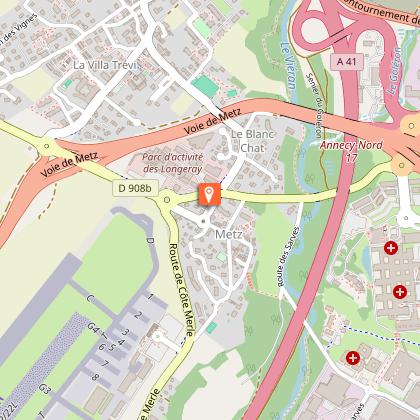Image resolution: width=420 pixels, height=420 pixels.
Task: Select the topmost red hospital cross icon
Action: click(x=391, y=248)
